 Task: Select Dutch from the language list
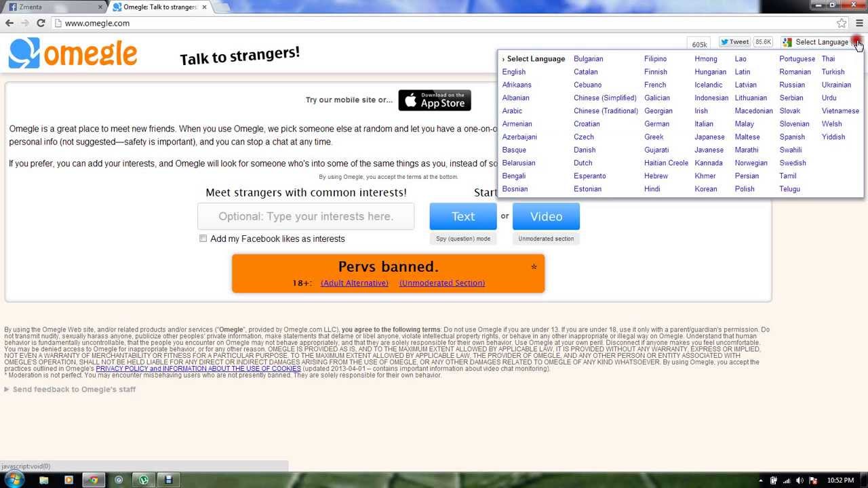click(x=583, y=163)
